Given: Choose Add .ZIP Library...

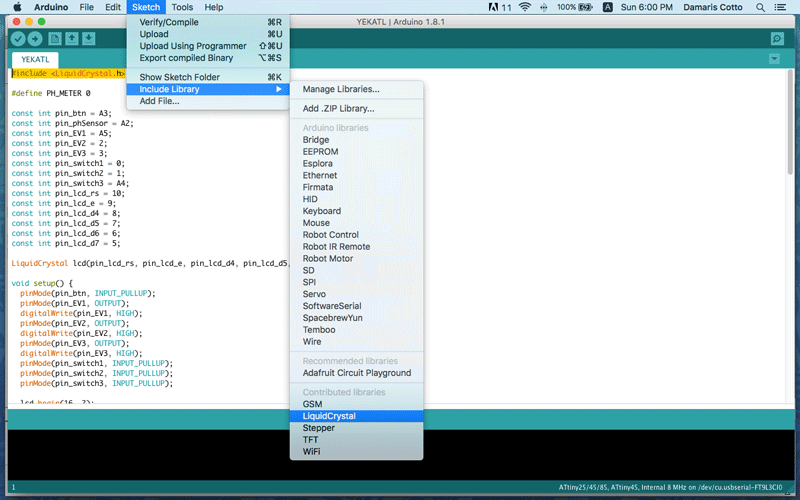Looking at the screenshot, I should point(356,108).
